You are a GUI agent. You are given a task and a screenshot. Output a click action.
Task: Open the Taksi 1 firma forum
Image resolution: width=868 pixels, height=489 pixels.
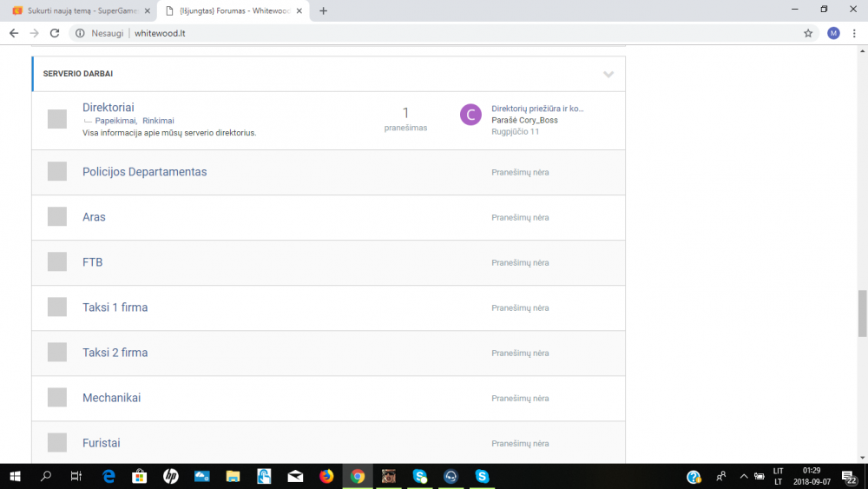(x=115, y=307)
